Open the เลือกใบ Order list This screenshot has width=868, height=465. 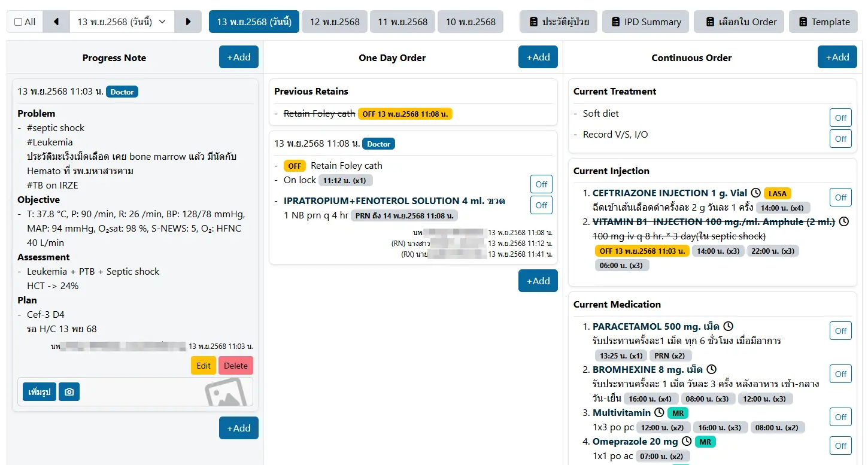point(740,22)
